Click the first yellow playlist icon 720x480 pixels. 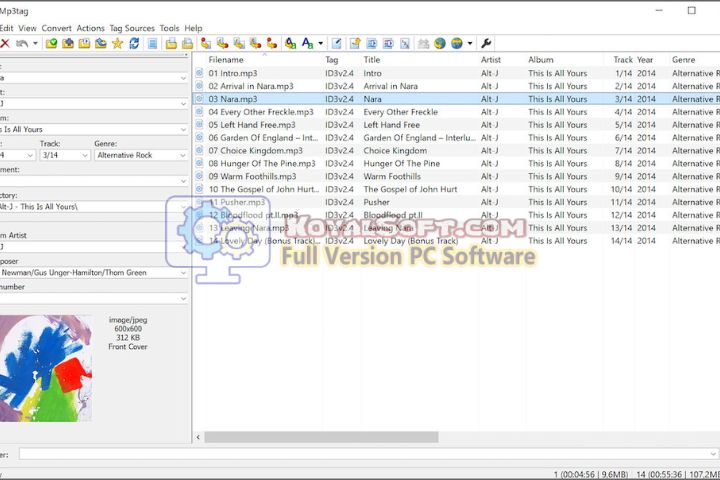pyautogui.click(x=171, y=43)
